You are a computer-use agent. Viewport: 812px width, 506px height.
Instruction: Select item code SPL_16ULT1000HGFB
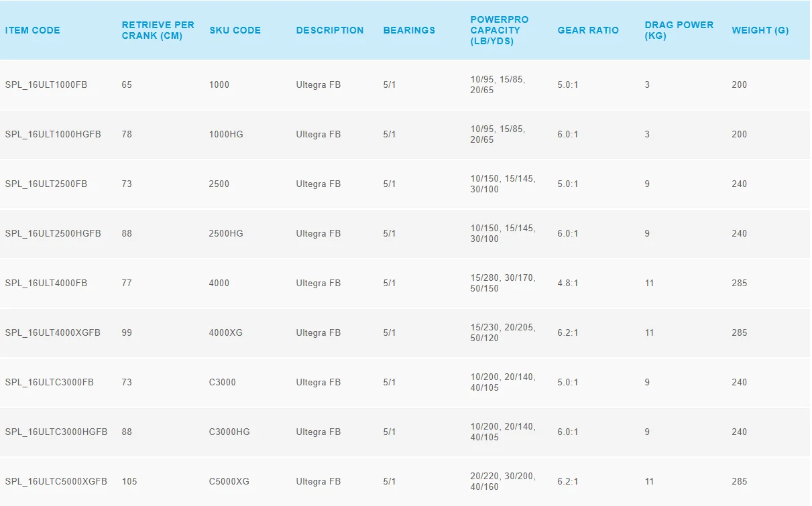click(53, 134)
